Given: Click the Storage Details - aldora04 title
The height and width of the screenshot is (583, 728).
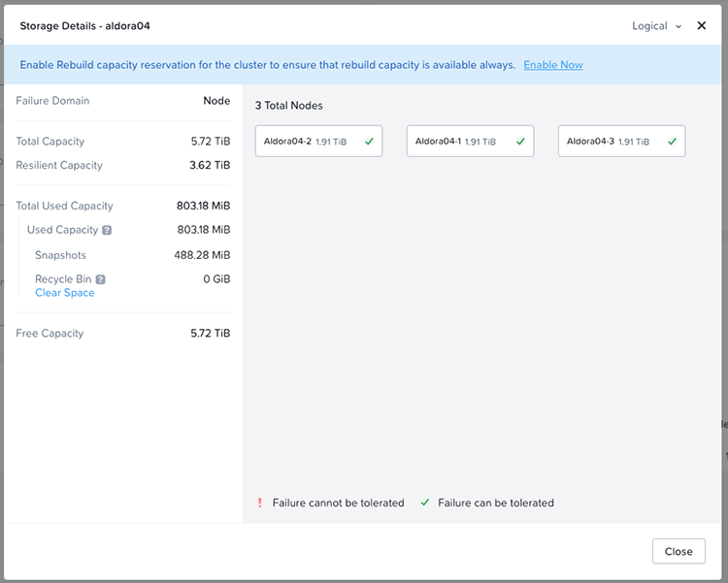Looking at the screenshot, I should [x=85, y=26].
